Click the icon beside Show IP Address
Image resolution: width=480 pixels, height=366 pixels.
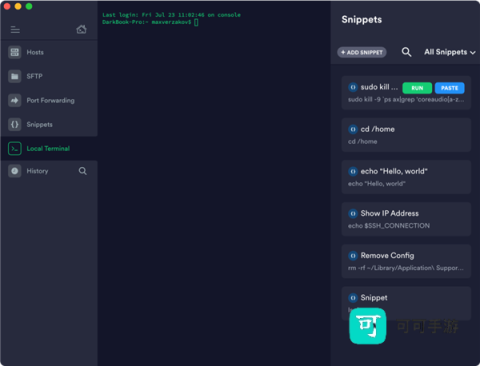[x=353, y=213]
